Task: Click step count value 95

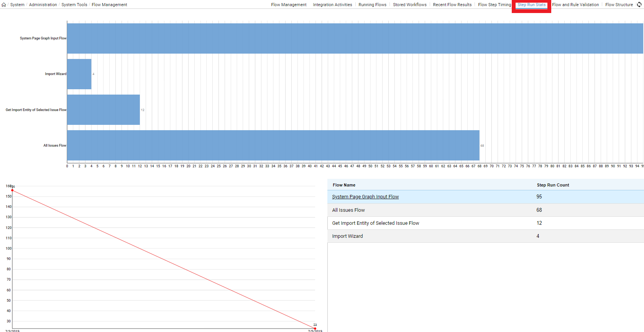Action: [x=539, y=196]
